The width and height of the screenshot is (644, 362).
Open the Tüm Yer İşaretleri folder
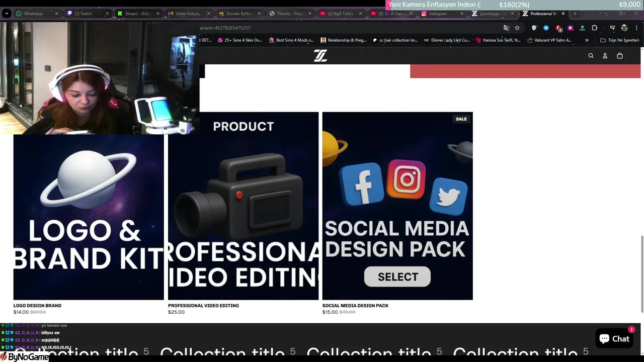point(619,40)
